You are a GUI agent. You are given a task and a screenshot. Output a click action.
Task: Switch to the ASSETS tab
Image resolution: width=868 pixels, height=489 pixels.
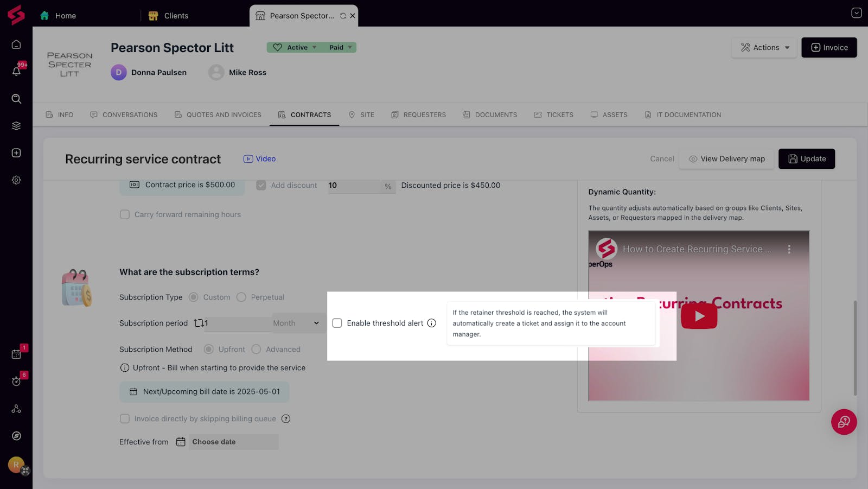pyautogui.click(x=609, y=115)
